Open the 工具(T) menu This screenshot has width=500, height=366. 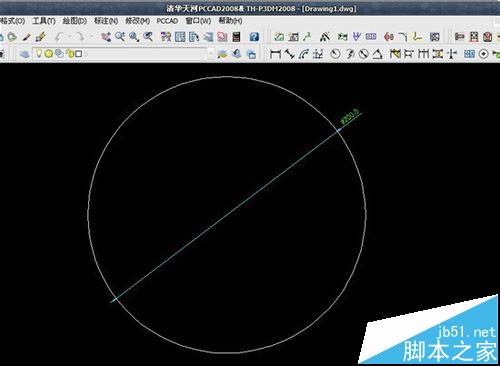pyautogui.click(x=44, y=21)
